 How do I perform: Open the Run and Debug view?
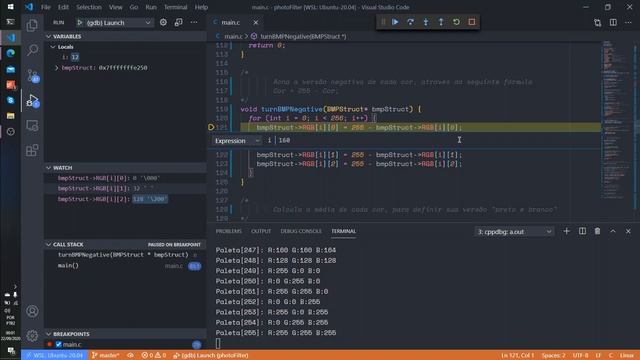pyautogui.click(x=32, y=100)
